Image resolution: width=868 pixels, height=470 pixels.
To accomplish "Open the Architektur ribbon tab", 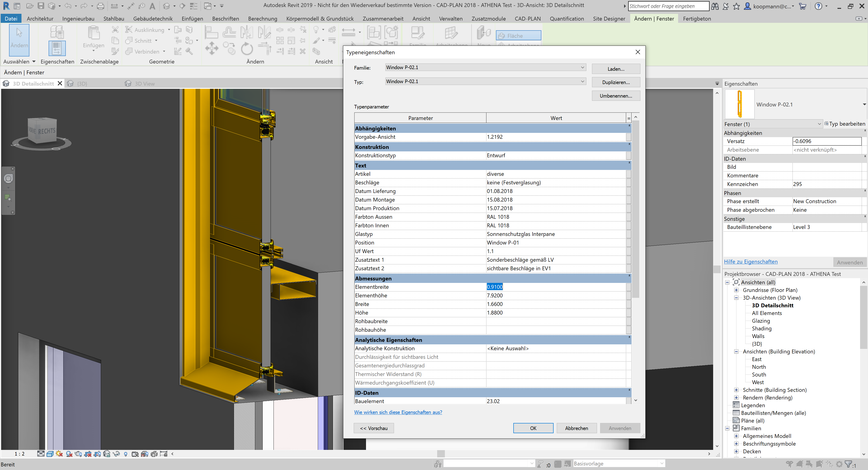I will tap(40, 19).
